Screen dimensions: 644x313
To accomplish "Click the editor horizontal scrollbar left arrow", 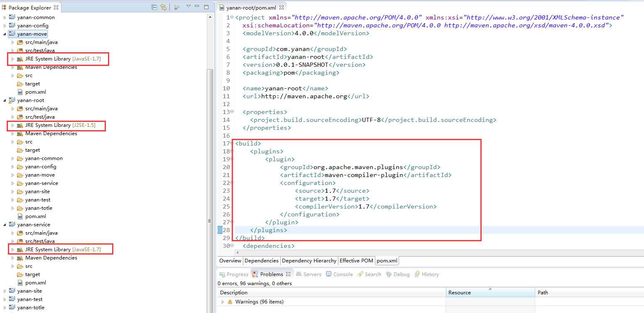I will 237,252.
